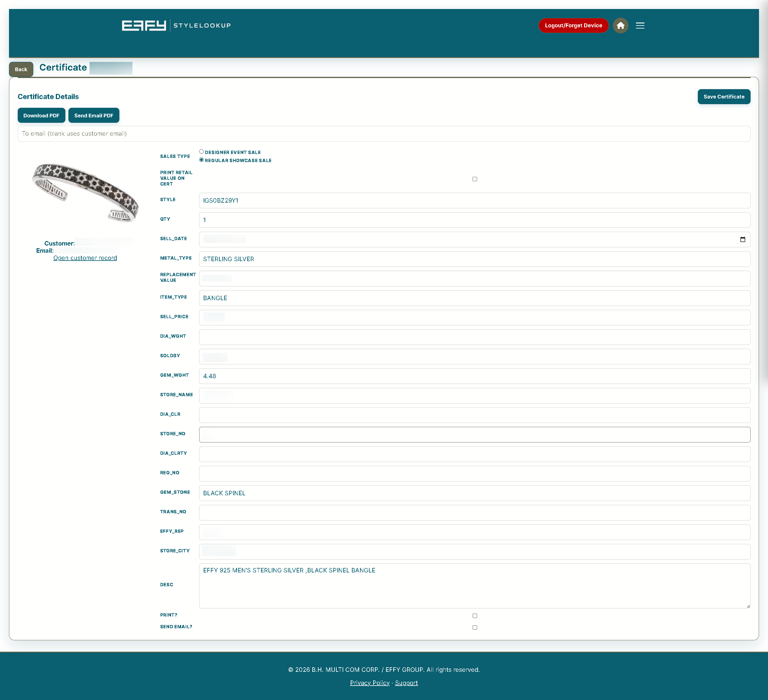Open the hamburger menu icon
The height and width of the screenshot is (700, 768).
[x=640, y=26]
